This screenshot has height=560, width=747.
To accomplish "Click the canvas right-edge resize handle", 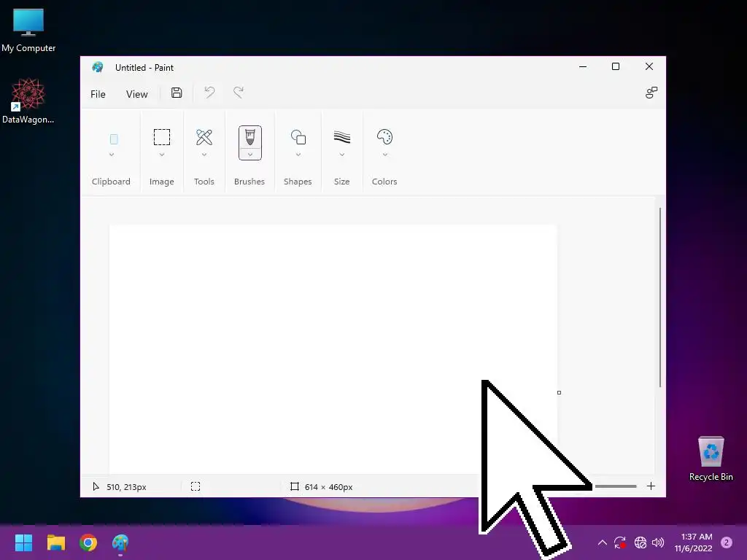I will click(560, 393).
